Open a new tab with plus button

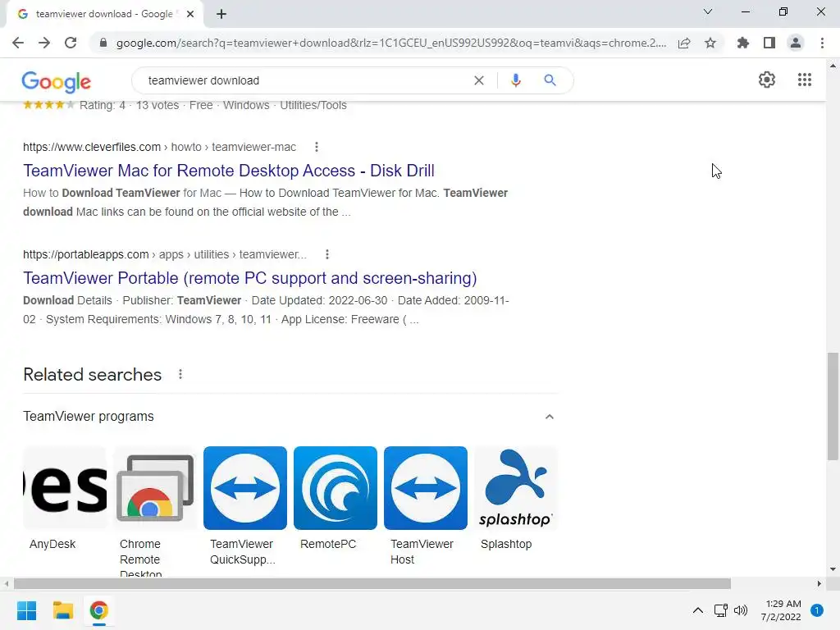[x=221, y=14]
